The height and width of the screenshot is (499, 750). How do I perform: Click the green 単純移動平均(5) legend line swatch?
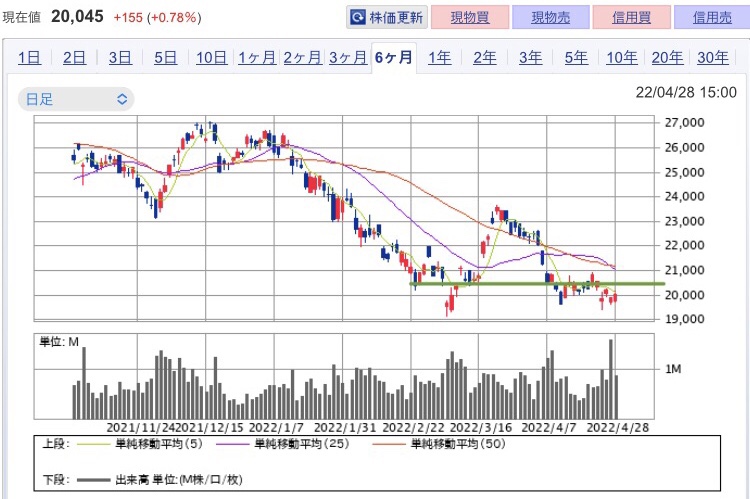click(94, 444)
